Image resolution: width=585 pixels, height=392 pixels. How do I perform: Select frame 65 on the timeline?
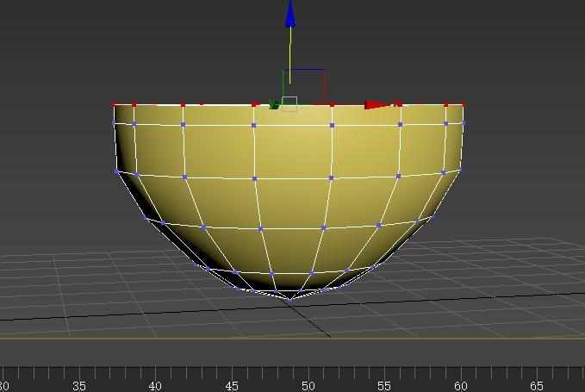pos(537,385)
